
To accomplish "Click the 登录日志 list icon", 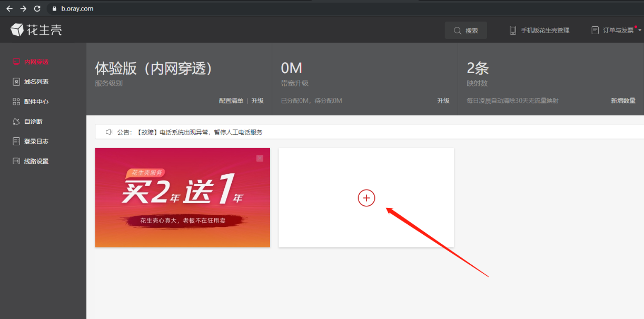I will click(x=16, y=142).
